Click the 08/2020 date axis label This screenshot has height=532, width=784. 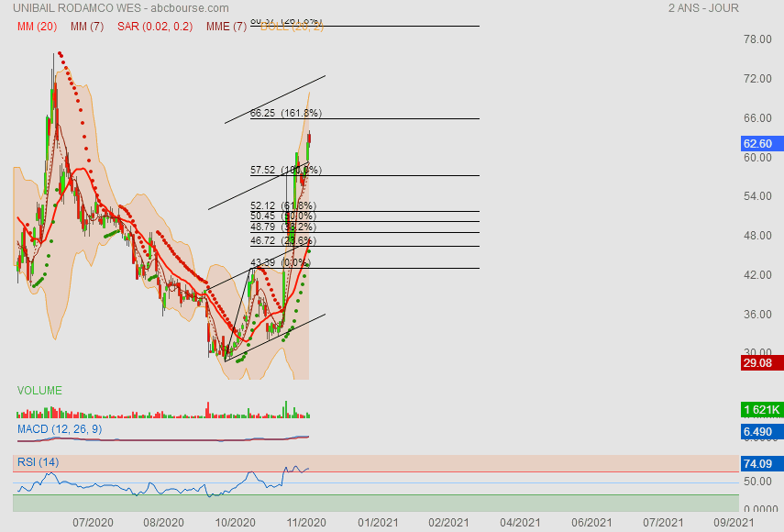pos(163,523)
